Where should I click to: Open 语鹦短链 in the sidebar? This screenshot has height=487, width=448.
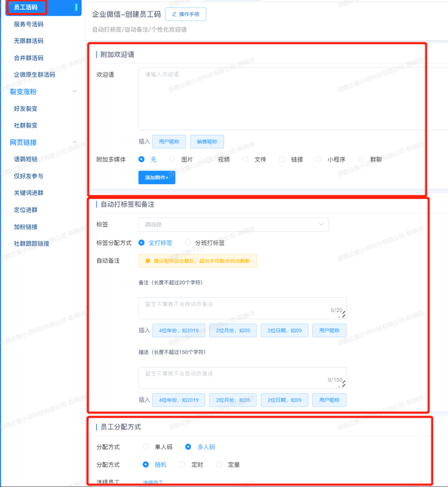26,159
